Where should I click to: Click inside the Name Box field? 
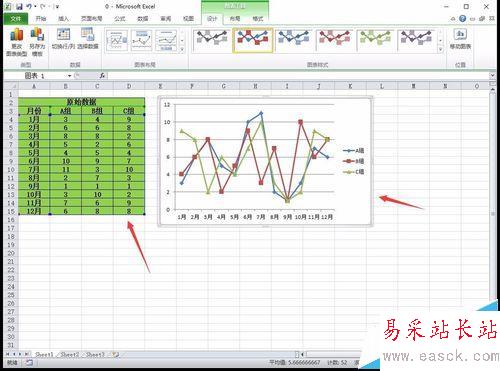pos(36,76)
